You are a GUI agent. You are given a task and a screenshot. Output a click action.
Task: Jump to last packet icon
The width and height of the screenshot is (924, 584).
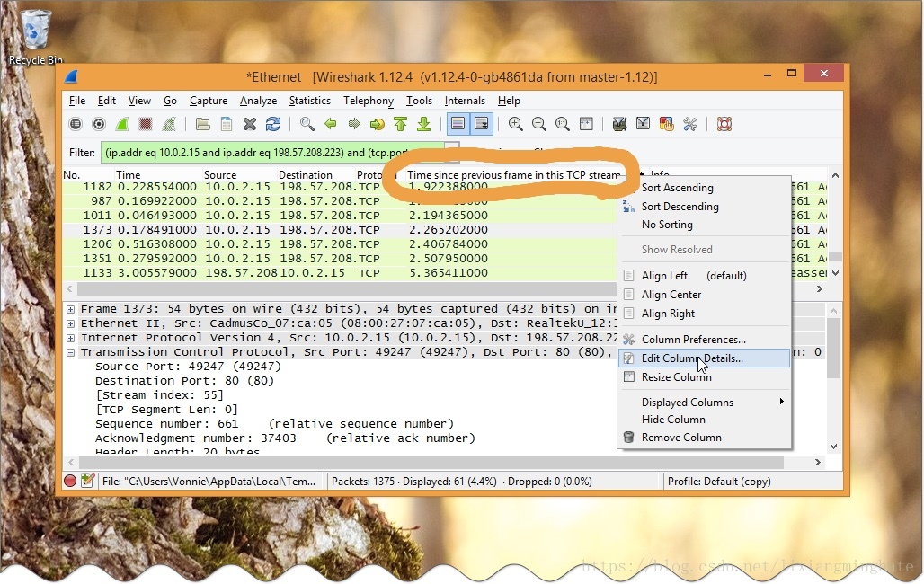[423, 124]
